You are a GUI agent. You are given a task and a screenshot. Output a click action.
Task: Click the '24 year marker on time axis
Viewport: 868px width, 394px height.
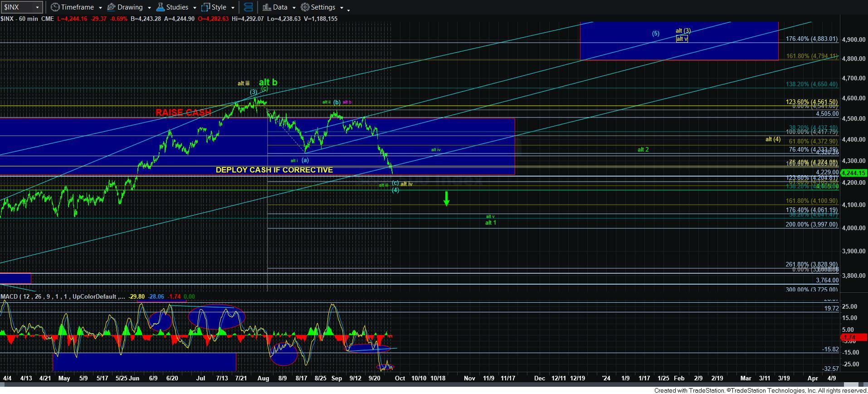point(606,378)
